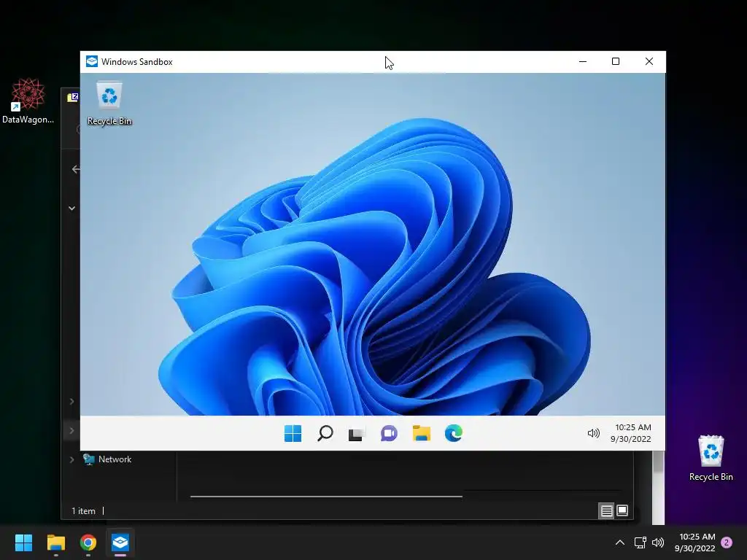
Task: Click the Explorer back arrow
Action: pos(76,169)
